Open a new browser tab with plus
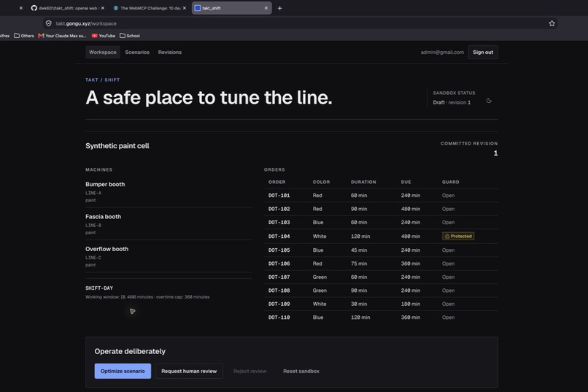 [x=279, y=8]
